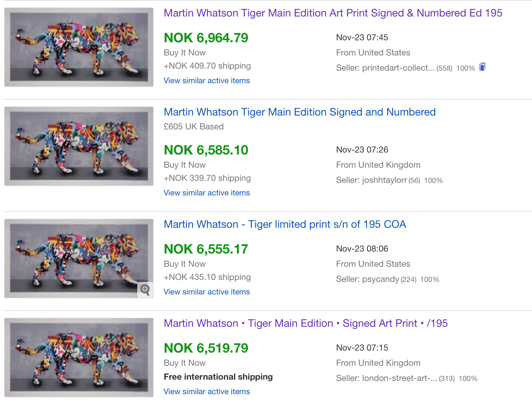532x410 pixels.
Task: Click seller name london-street-art
Action: [x=399, y=378]
